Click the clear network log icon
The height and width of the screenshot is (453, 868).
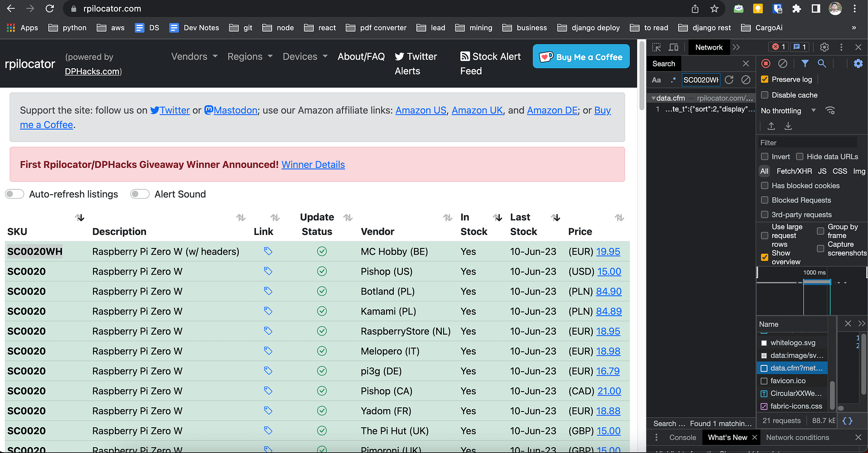tap(783, 64)
